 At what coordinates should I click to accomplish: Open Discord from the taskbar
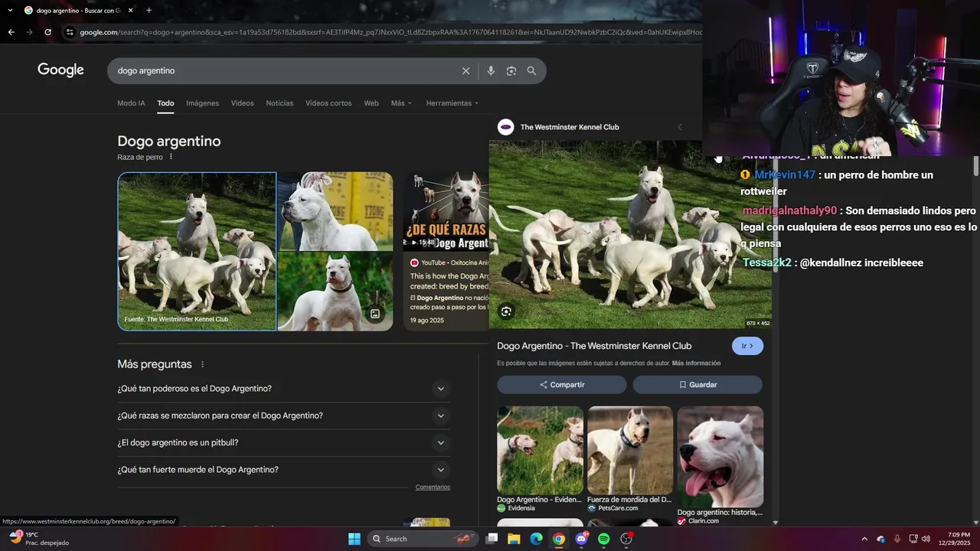pyautogui.click(x=581, y=539)
